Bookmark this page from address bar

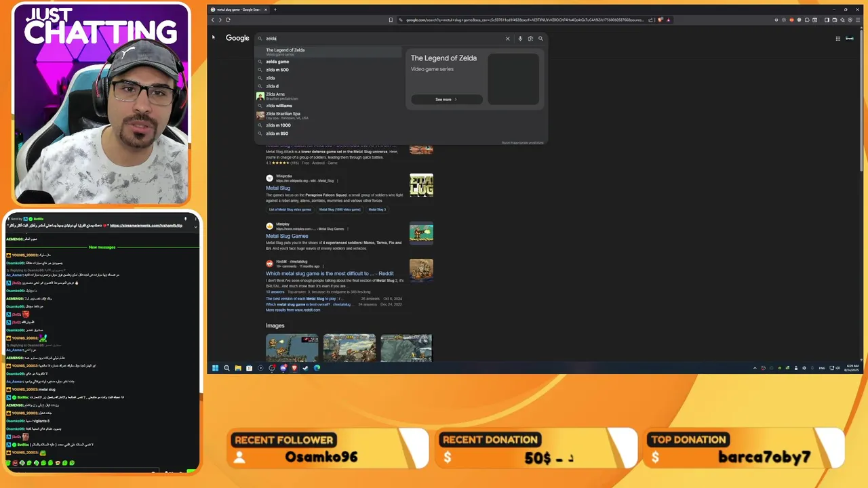point(391,20)
